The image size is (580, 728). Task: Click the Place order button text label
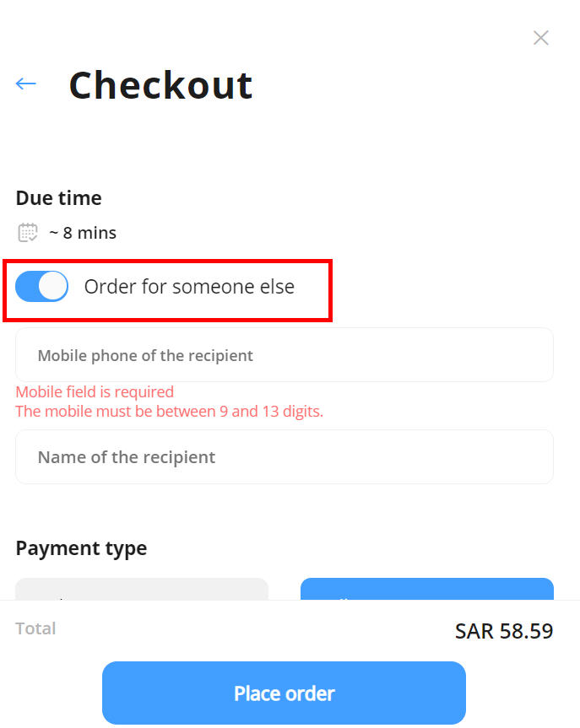click(x=284, y=693)
